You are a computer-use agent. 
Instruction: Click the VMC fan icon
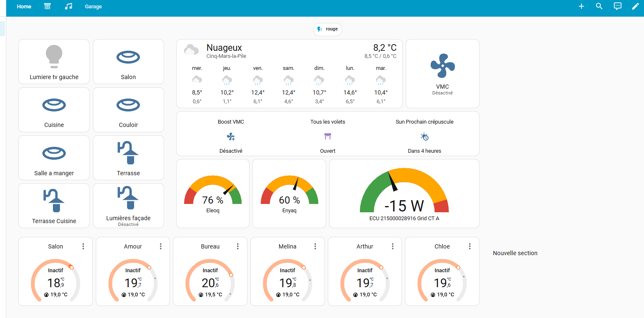point(442,66)
